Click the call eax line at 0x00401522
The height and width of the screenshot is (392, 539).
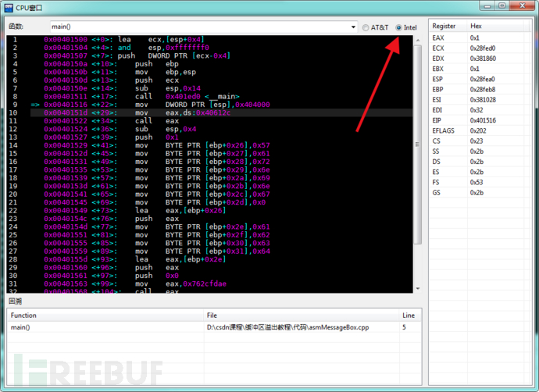pyautogui.click(x=222, y=121)
